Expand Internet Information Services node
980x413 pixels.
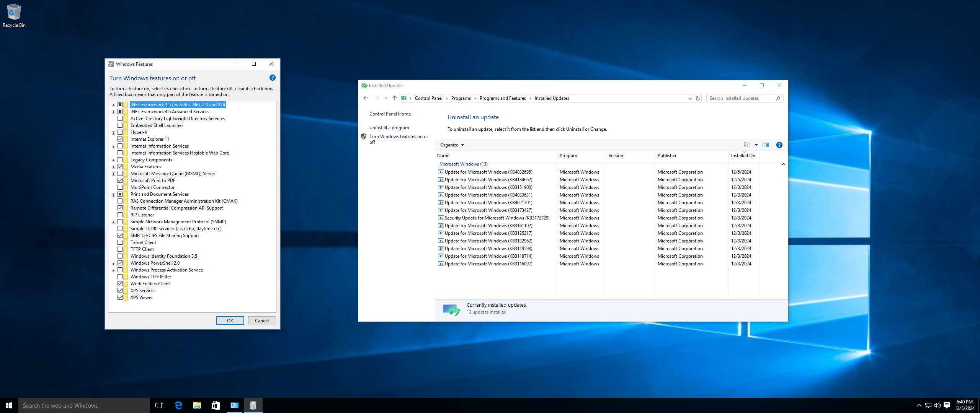(x=113, y=146)
